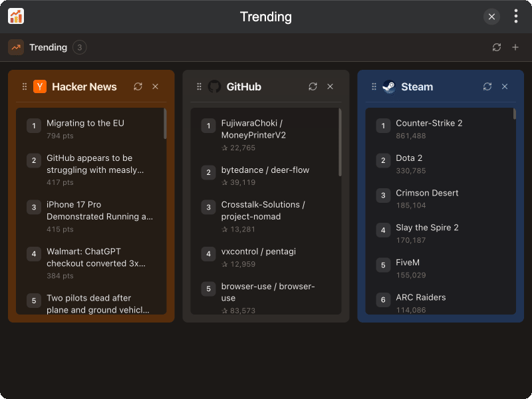Click the 22,765 star count
The width and height of the screenshot is (532, 399).
click(239, 148)
